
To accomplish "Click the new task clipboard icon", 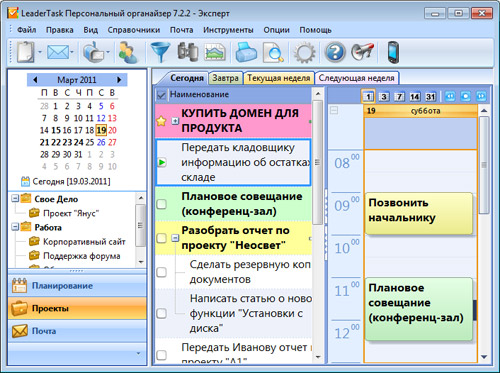I will click(26, 52).
